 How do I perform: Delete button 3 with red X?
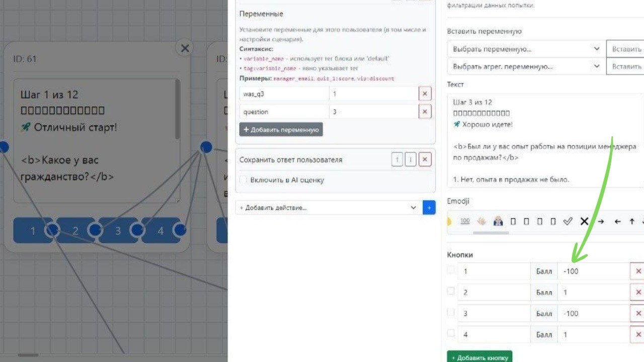pos(638,313)
